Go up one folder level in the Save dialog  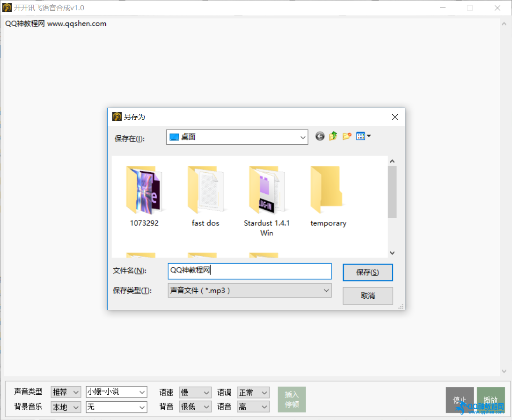[x=333, y=136]
